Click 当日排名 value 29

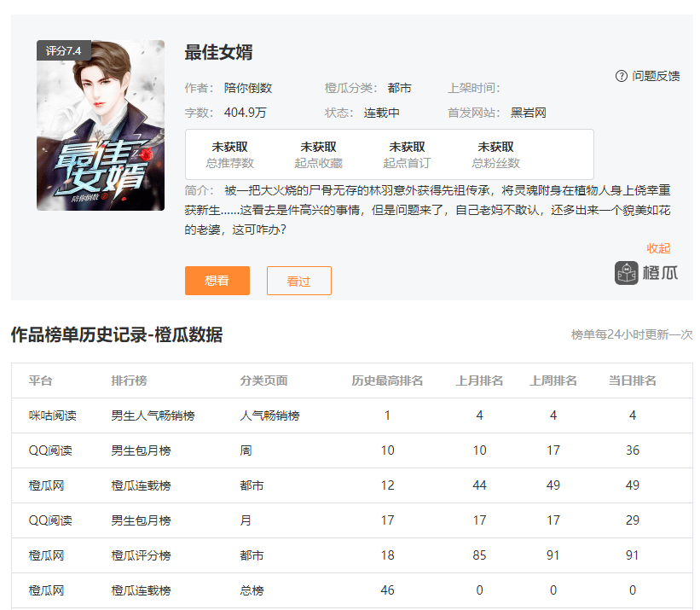coord(632,520)
